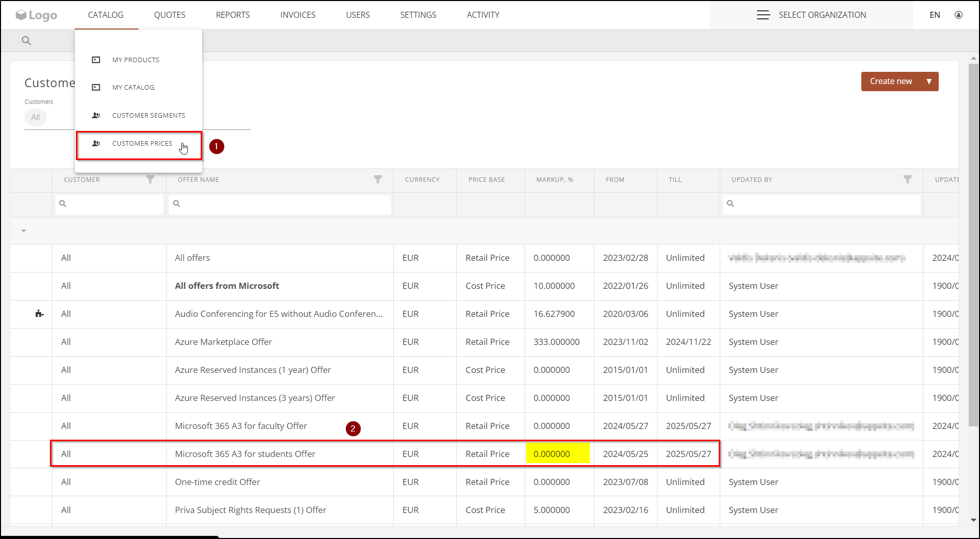Navigate to Invoices

click(298, 15)
